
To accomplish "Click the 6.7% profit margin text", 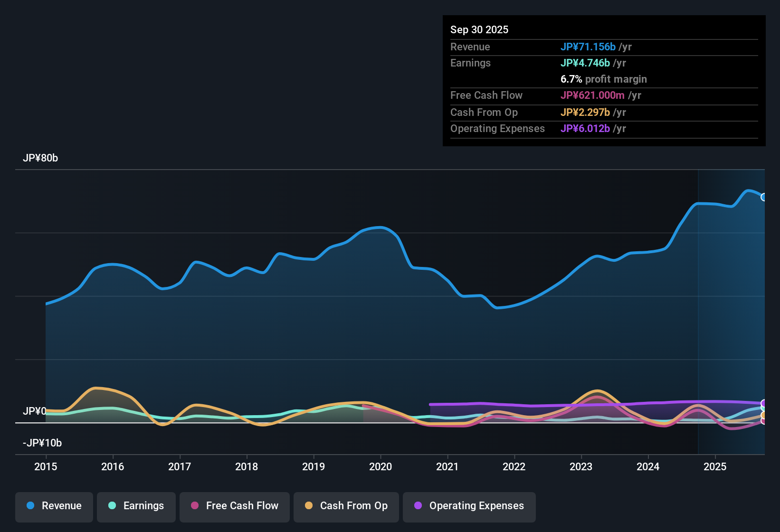I will [x=603, y=79].
